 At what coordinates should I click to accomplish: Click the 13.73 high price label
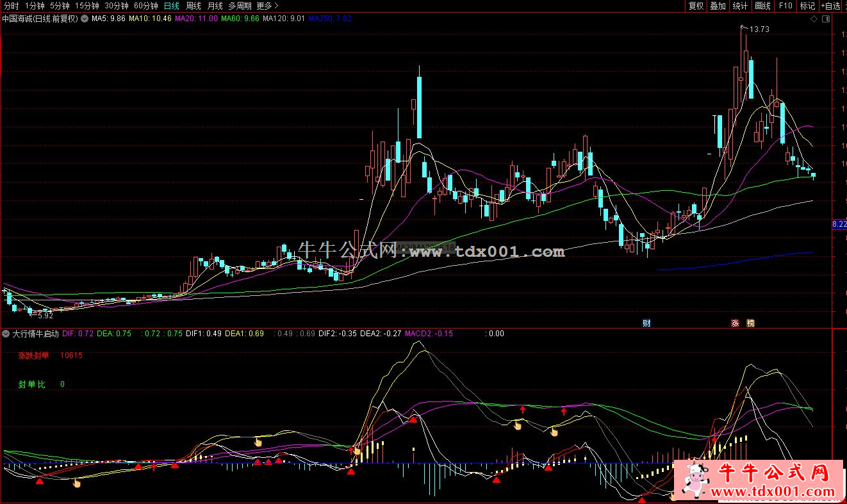759,29
